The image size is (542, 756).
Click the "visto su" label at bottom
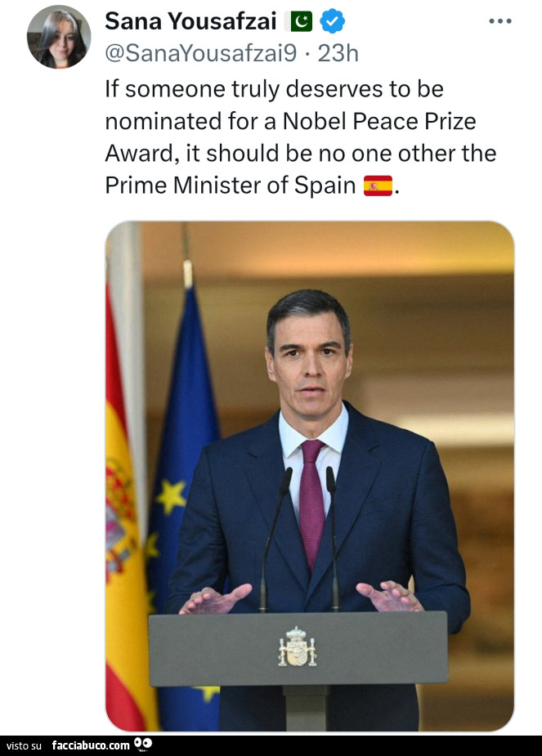(24, 745)
